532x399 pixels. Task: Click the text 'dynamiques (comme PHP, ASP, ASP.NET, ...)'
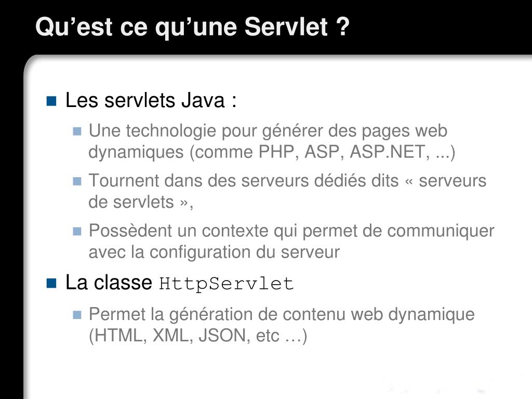coord(272,152)
